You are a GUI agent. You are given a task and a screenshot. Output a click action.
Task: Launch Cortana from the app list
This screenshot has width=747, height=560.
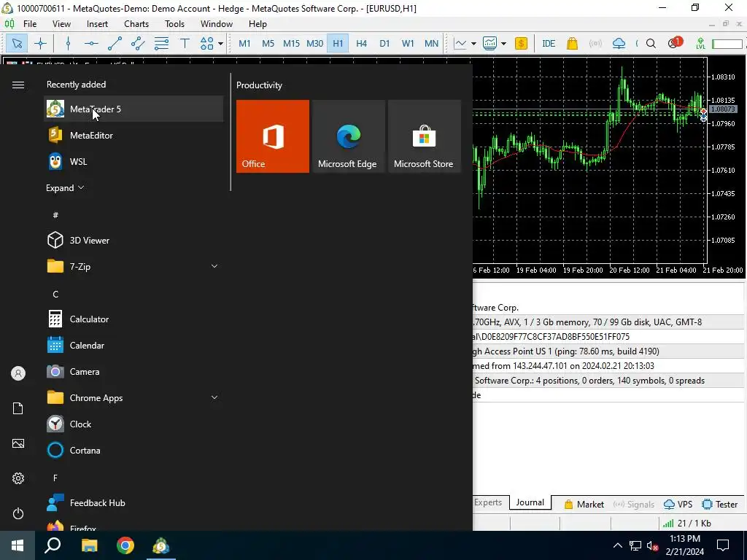[x=134, y=450]
